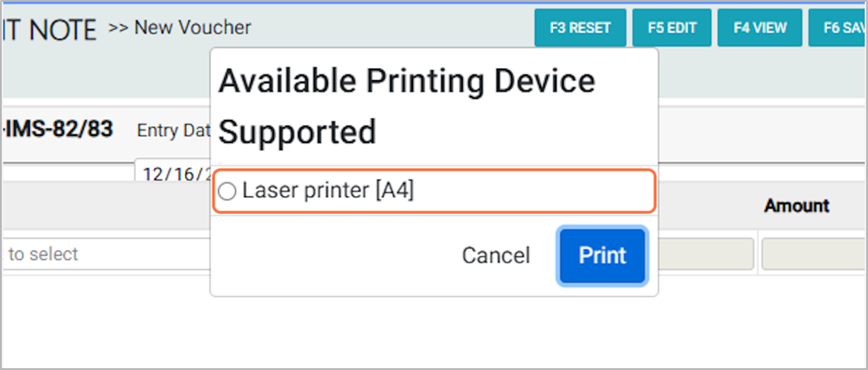The height and width of the screenshot is (370, 868).
Task: Focus the gray field under Amount header
Action: point(813,255)
